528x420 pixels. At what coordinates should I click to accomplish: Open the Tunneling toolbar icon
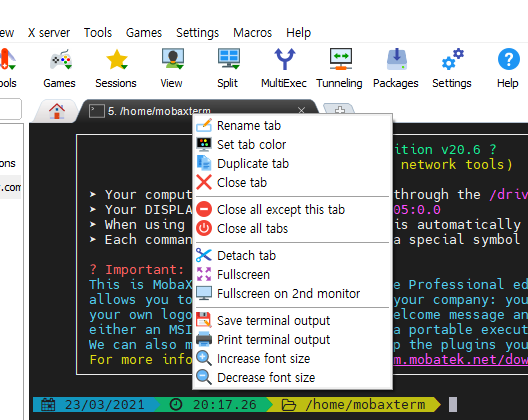point(340,59)
